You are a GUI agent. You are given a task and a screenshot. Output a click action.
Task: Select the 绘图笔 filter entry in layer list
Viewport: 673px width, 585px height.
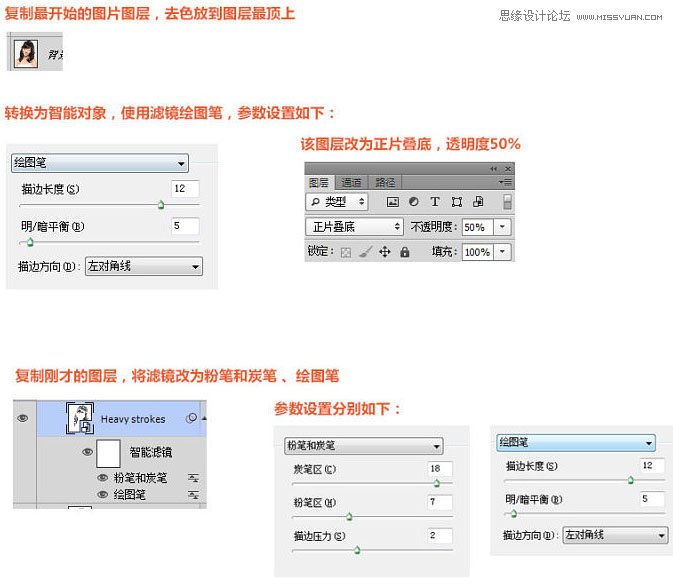[130, 495]
